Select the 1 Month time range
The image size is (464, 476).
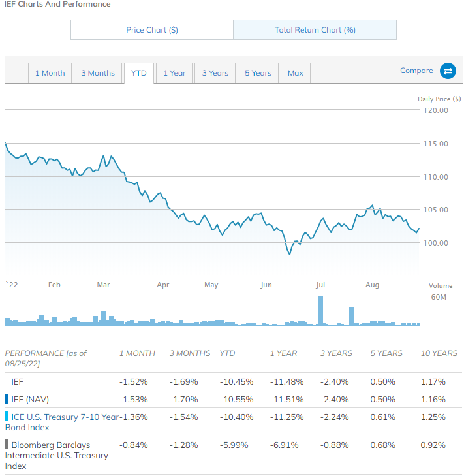pos(50,73)
